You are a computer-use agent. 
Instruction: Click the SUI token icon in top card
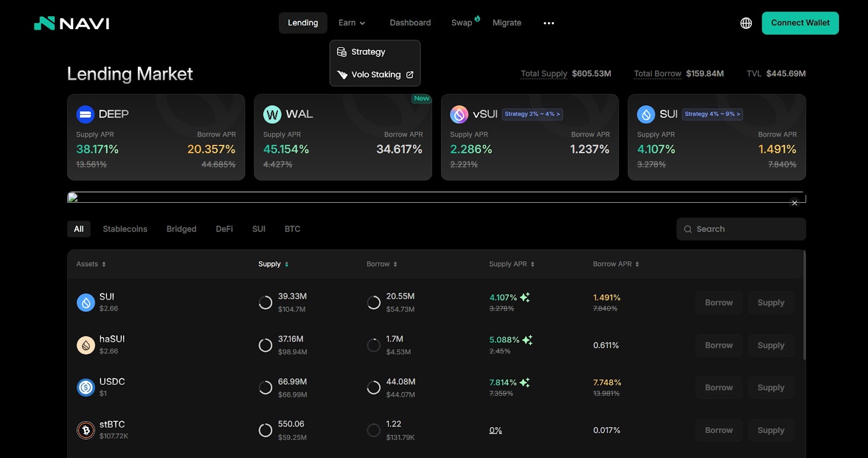646,114
